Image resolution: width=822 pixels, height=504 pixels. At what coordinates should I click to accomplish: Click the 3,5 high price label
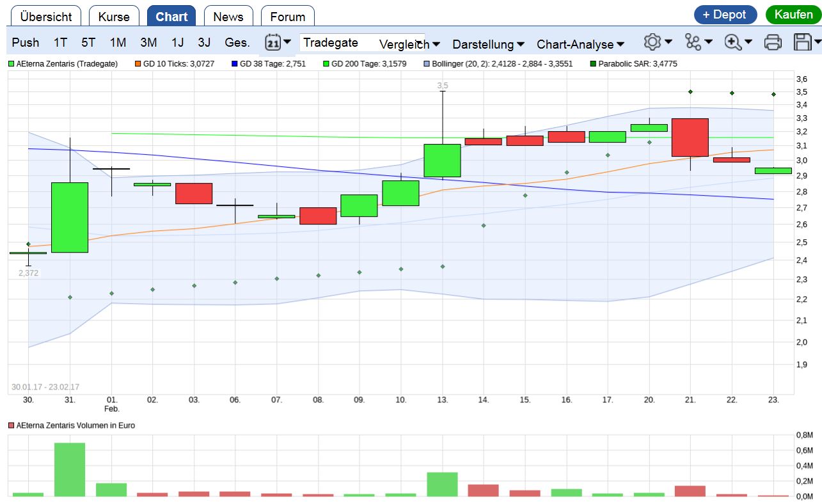[x=443, y=85]
